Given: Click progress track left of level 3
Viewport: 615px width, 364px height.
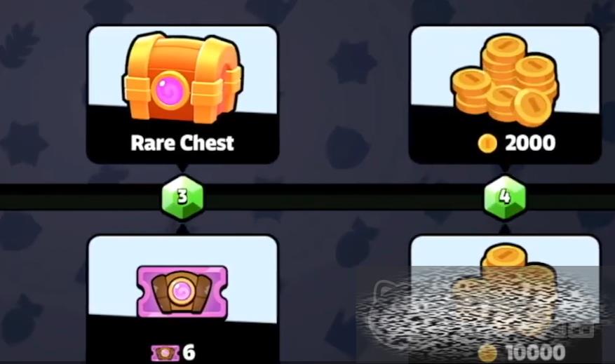Looking at the screenshot, I should [81, 197].
